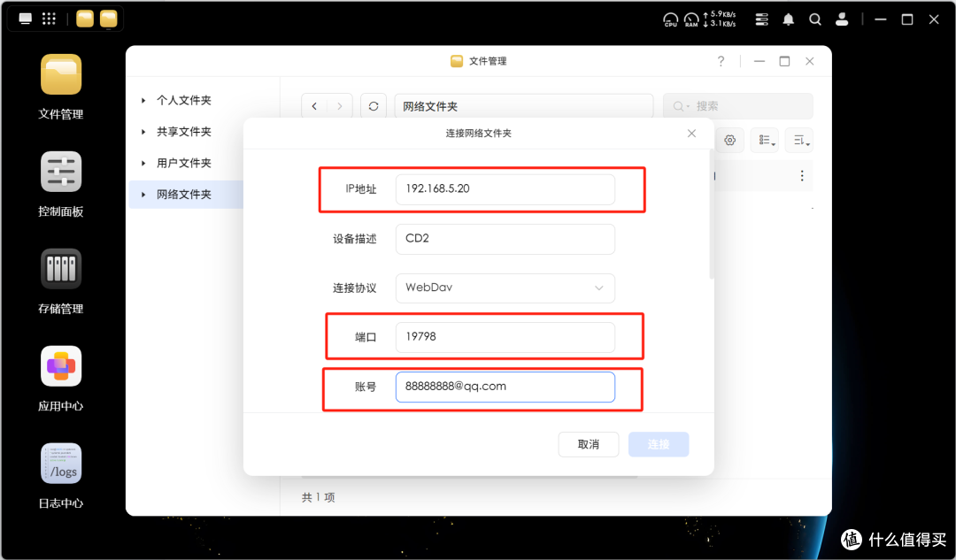This screenshot has height=560, width=956.
Task: Open the 文件管理 desktop icon
Action: [x=61, y=75]
